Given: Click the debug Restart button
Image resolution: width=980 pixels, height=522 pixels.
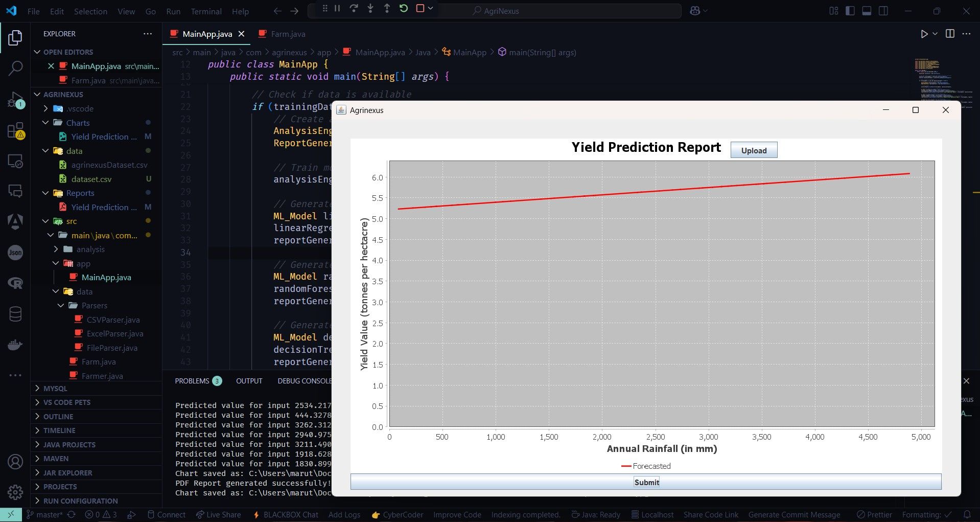Looking at the screenshot, I should coord(404,9).
